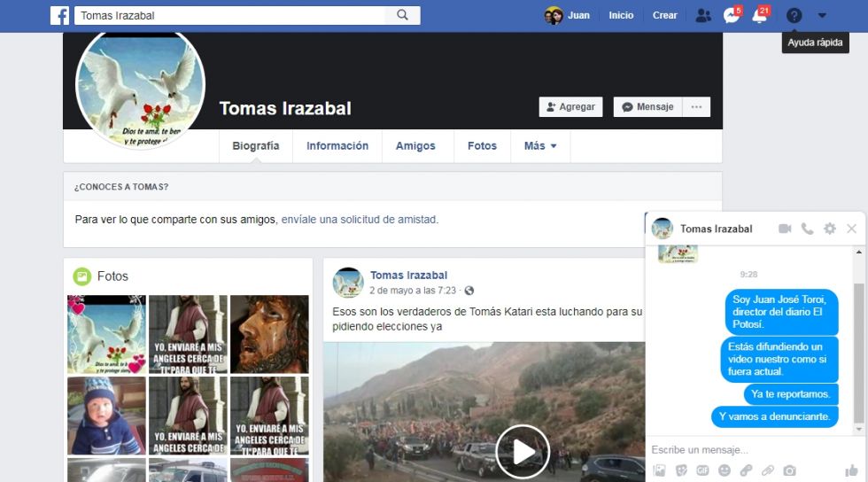Screen dimensions: 868x482
Task: Click the shared image thumbnail in the chat
Action: point(678,253)
